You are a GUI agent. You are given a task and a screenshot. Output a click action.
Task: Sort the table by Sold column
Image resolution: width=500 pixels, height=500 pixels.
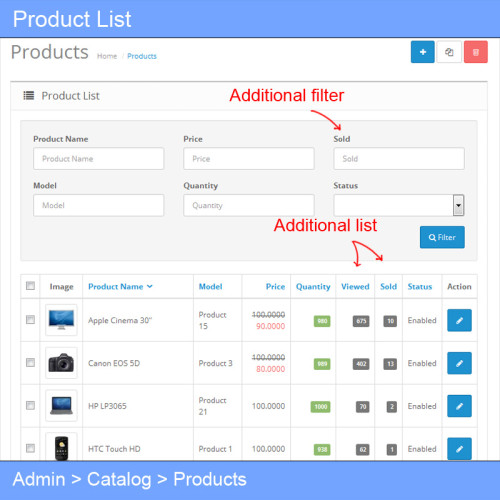pyautogui.click(x=388, y=287)
